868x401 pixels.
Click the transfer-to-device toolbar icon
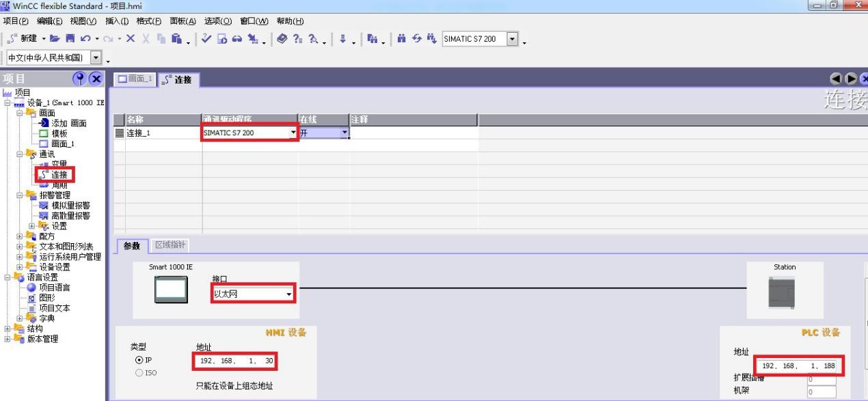pyautogui.click(x=252, y=39)
